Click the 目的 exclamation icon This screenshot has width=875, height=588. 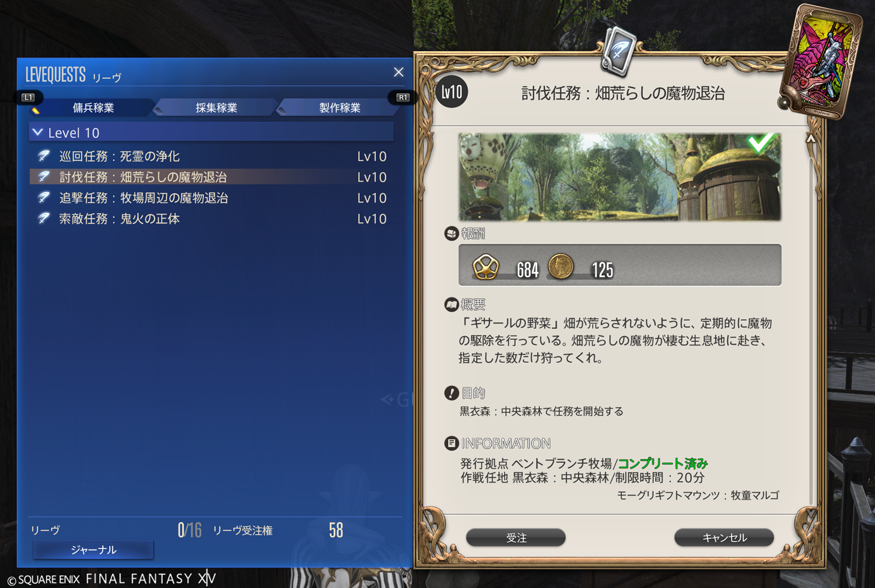451,393
